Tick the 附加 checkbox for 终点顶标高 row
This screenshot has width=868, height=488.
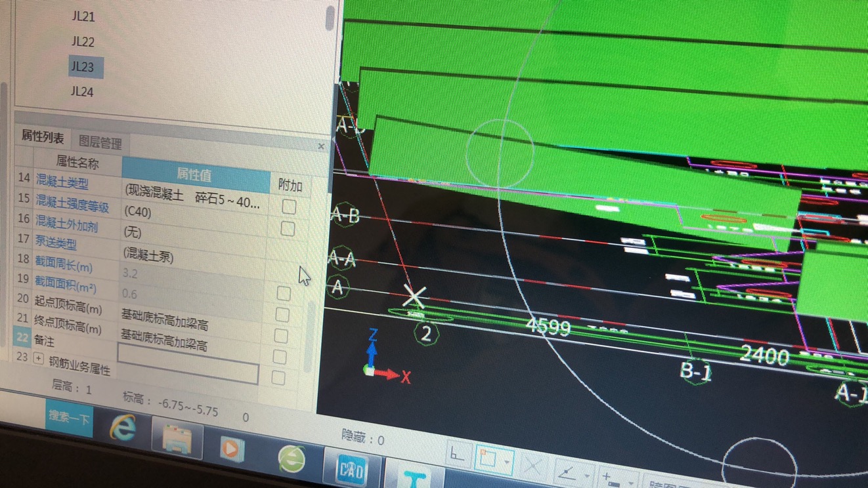click(280, 357)
